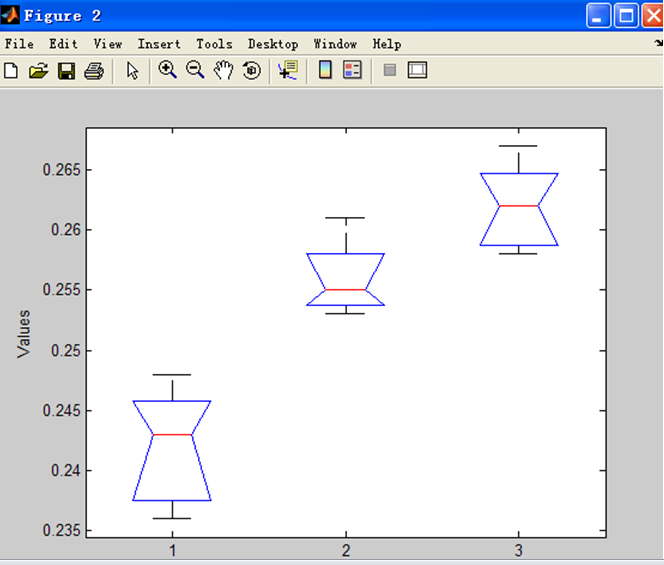This screenshot has height=565, width=664.
Task: Open the File menu
Action: [x=19, y=44]
